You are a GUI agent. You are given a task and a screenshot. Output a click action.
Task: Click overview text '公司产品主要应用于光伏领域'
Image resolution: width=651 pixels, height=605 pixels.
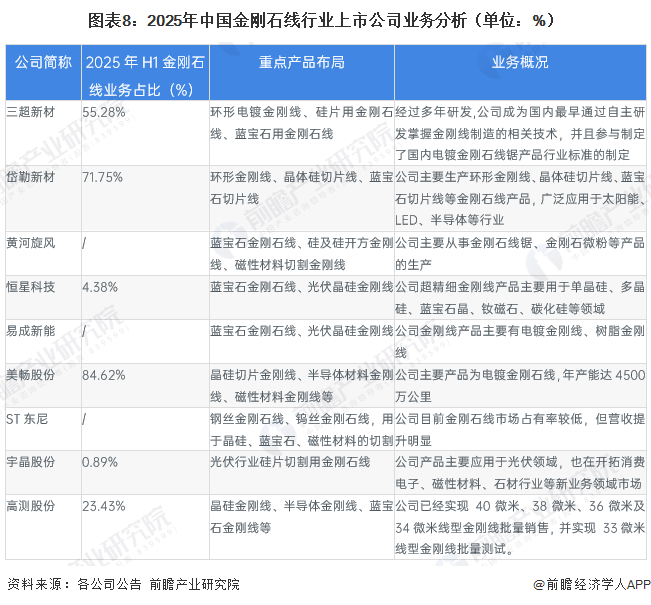pos(476,462)
